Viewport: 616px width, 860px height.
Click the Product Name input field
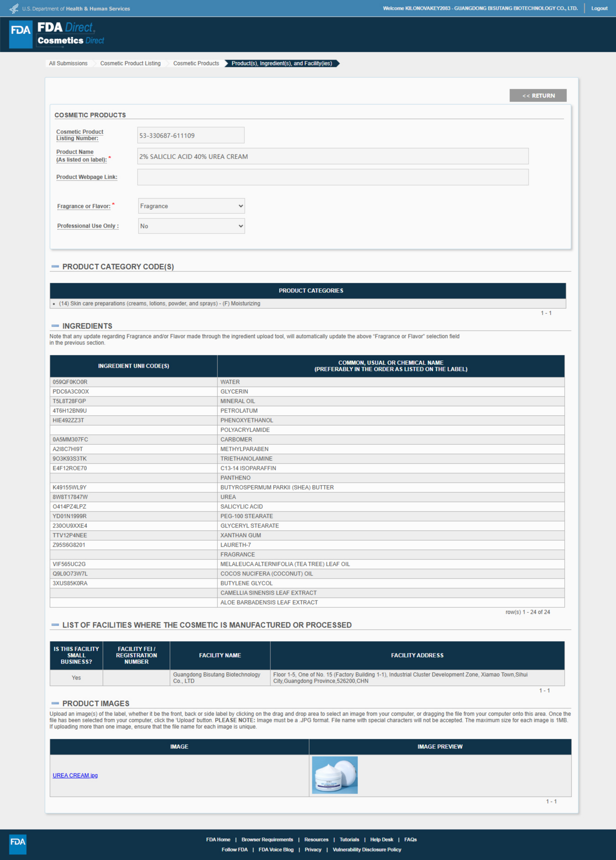(x=333, y=156)
